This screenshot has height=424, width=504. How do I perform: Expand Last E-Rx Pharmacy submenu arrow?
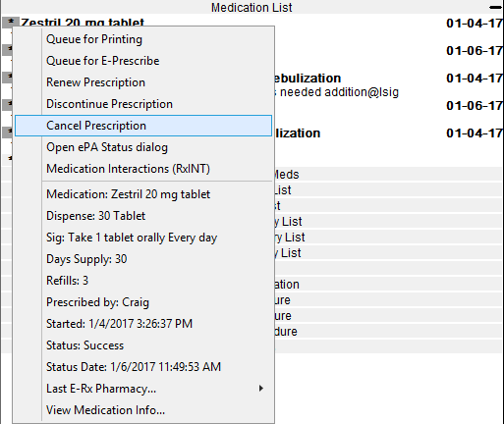coord(261,389)
